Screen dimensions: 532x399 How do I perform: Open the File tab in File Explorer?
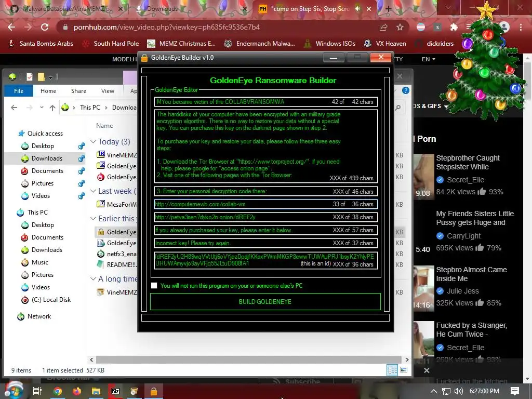19,91
